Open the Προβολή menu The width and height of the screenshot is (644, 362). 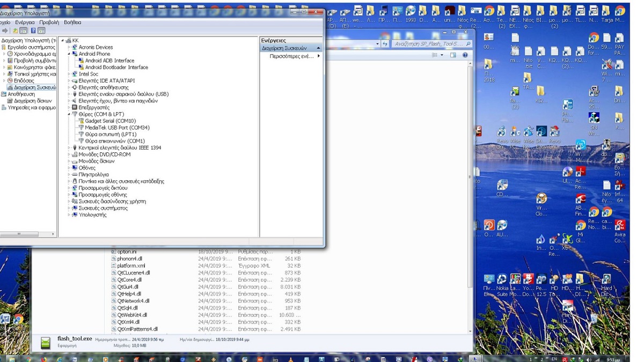point(49,23)
